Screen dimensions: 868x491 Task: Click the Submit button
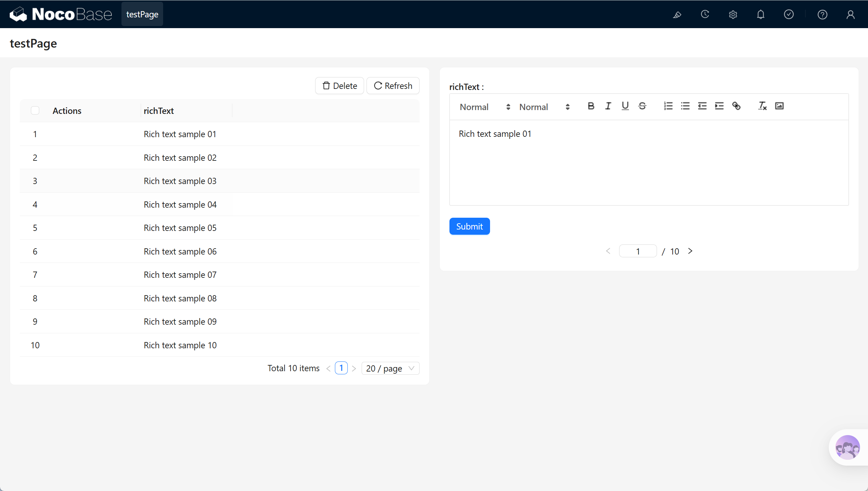[470, 226]
